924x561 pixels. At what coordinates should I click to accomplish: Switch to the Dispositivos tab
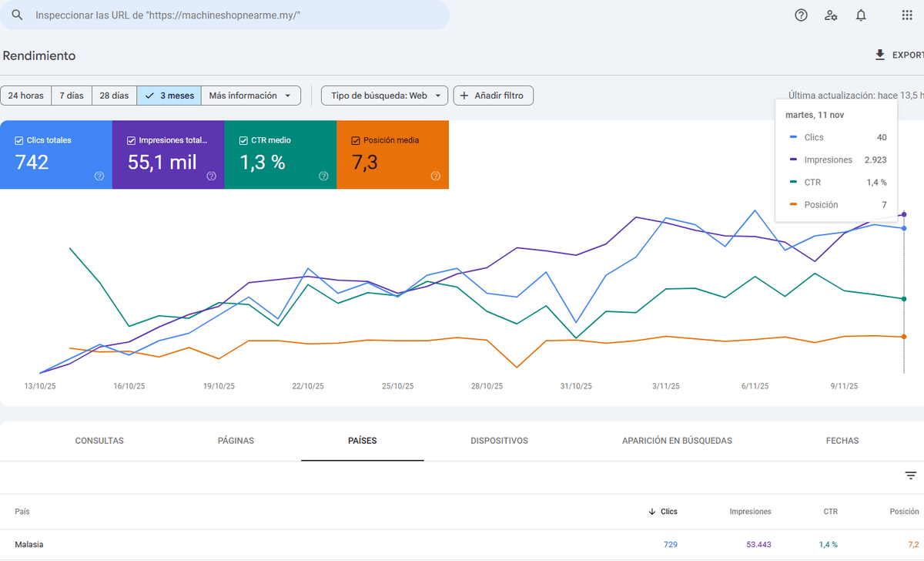click(x=499, y=441)
